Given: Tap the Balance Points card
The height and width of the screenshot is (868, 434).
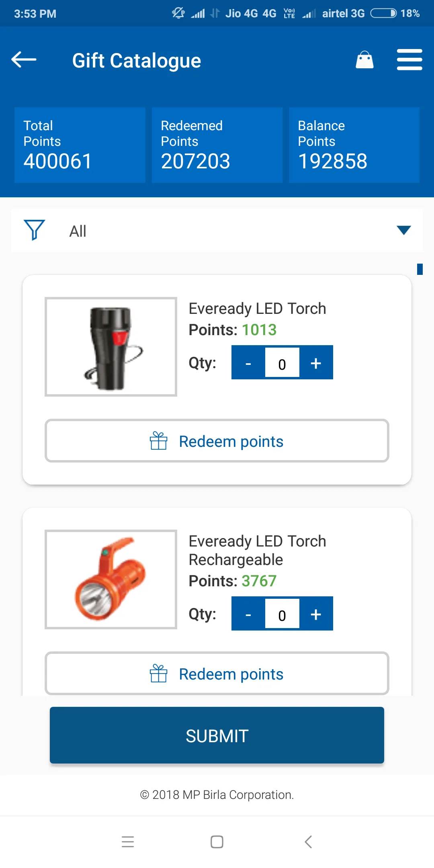Looking at the screenshot, I should [x=354, y=145].
